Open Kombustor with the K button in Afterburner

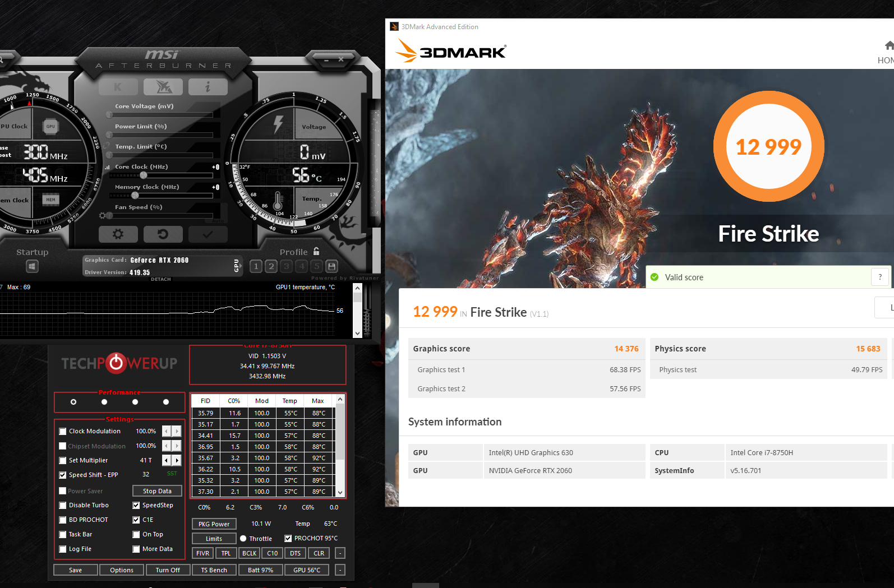point(118,87)
